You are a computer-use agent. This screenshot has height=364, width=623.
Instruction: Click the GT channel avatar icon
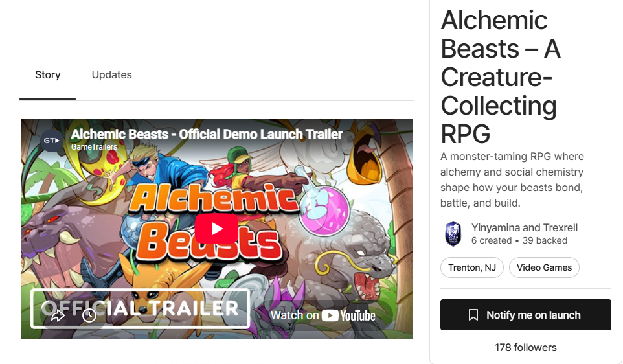click(52, 141)
